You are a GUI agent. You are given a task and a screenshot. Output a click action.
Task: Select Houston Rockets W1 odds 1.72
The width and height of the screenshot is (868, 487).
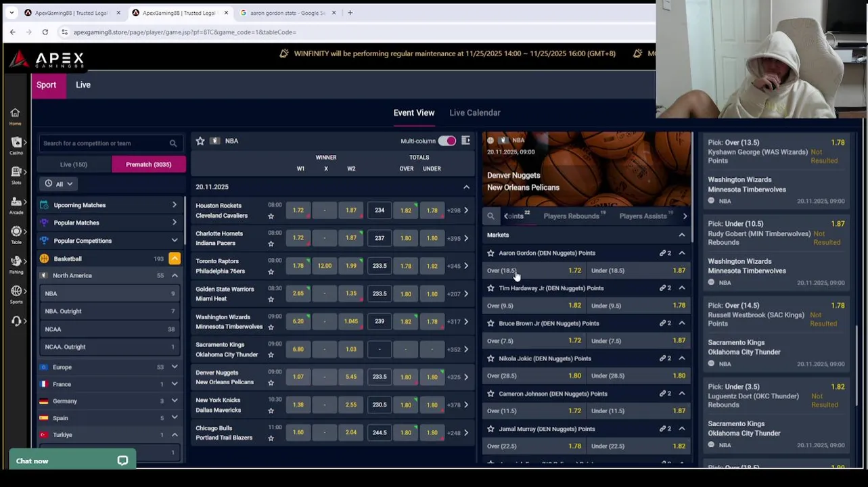tap(298, 210)
